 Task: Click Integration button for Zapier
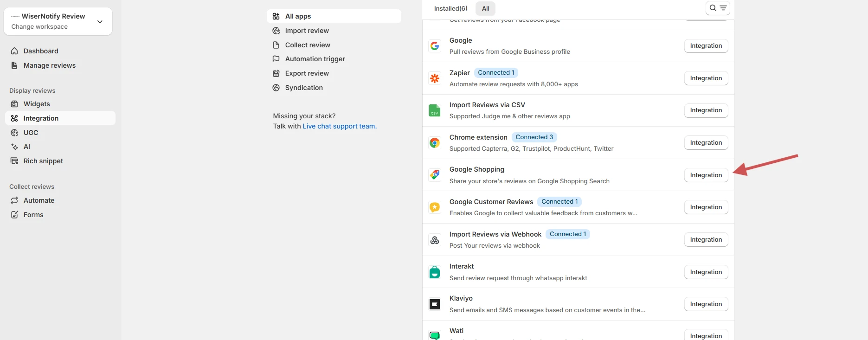tap(706, 78)
